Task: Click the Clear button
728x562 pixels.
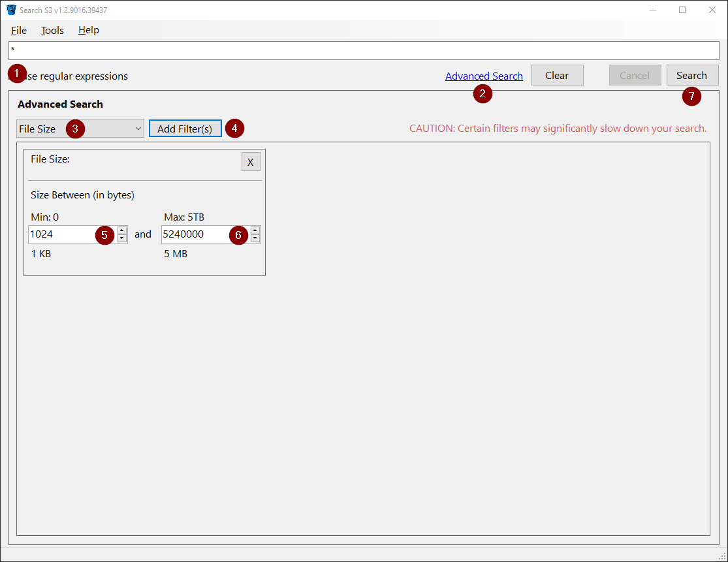Action: tap(557, 75)
